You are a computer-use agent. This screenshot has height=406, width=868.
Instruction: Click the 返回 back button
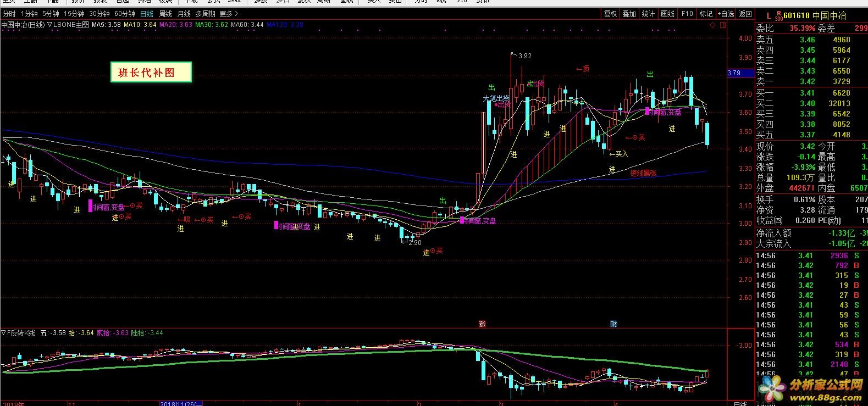pos(745,14)
